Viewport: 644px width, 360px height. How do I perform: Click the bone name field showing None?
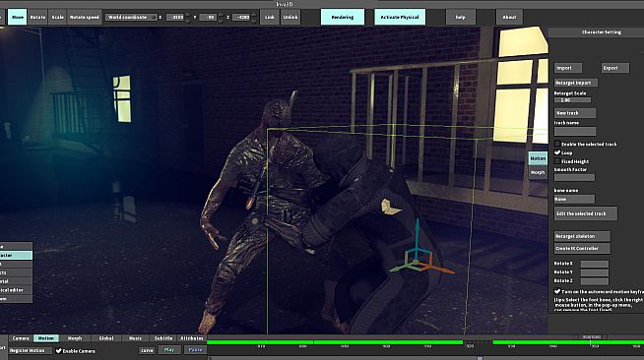click(574, 200)
